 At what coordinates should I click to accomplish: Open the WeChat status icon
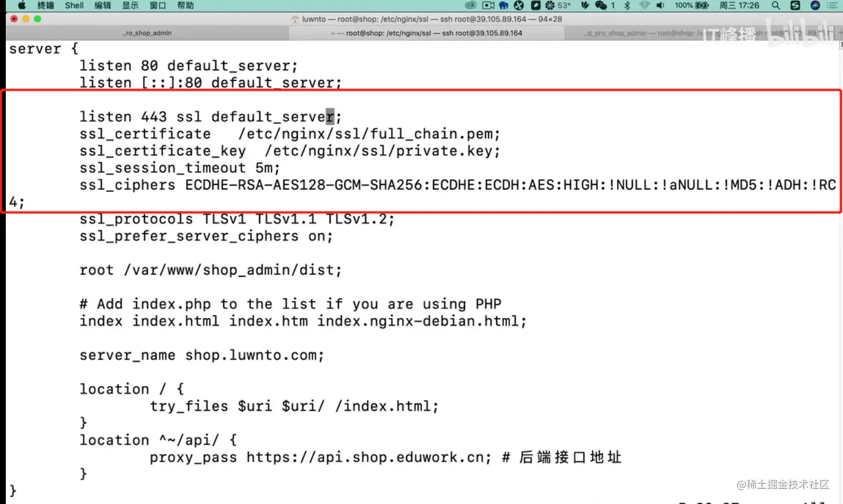coord(601,5)
